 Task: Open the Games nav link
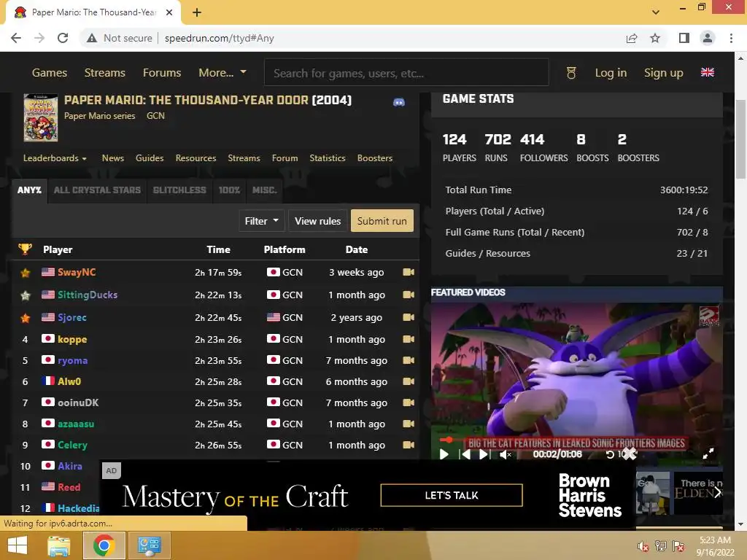tap(50, 72)
